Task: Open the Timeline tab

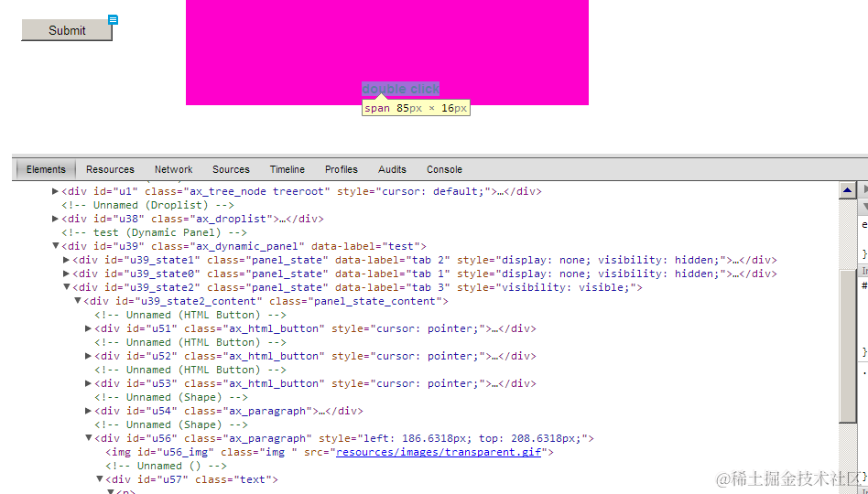Action: tap(288, 169)
